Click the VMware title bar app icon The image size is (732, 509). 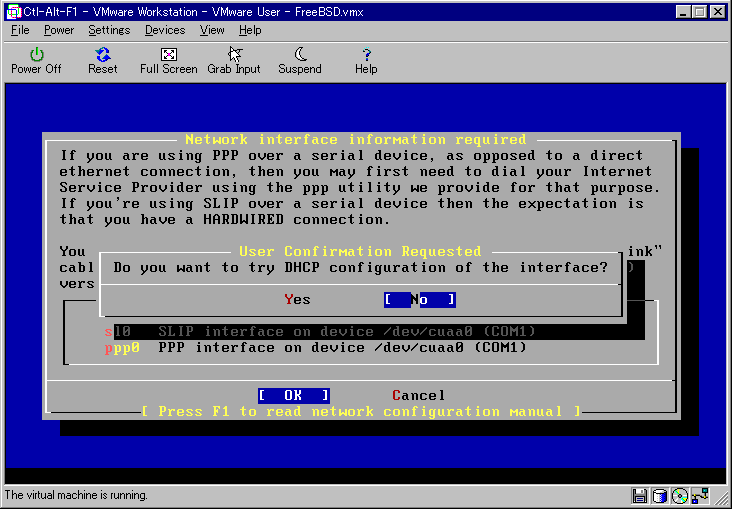(14, 12)
